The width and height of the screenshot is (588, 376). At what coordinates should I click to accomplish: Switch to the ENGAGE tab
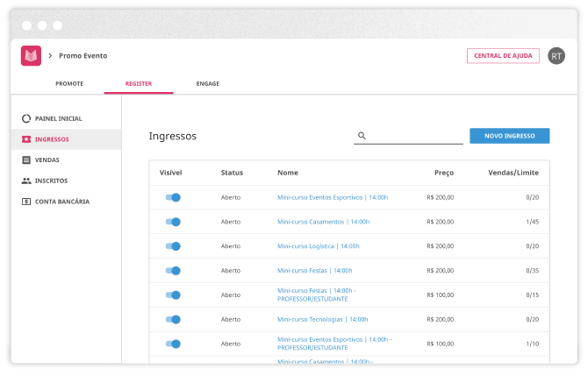click(x=208, y=83)
